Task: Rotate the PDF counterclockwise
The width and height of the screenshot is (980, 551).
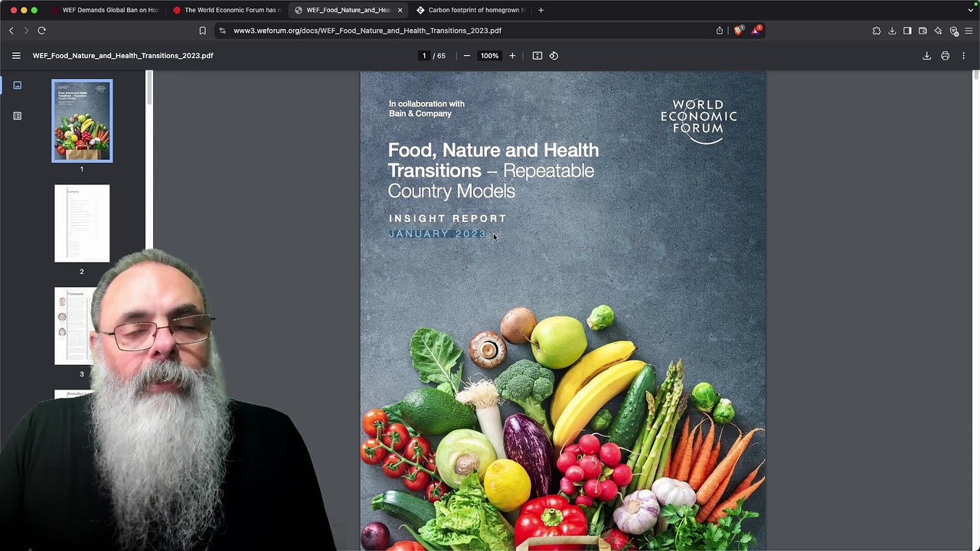Action: pyautogui.click(x=554, y=55)
